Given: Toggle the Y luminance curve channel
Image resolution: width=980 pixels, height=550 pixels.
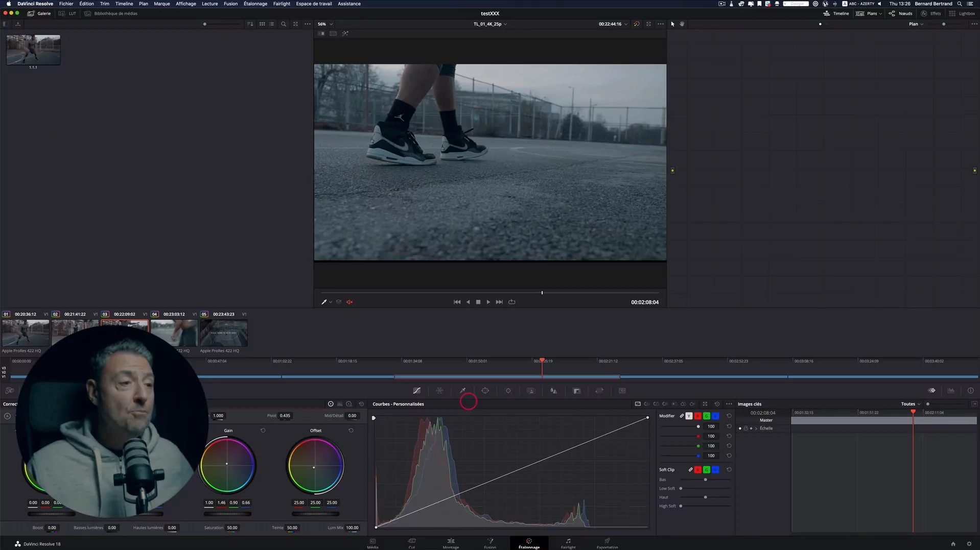Looking at the screenshot, I should click(x=689, y=416).
